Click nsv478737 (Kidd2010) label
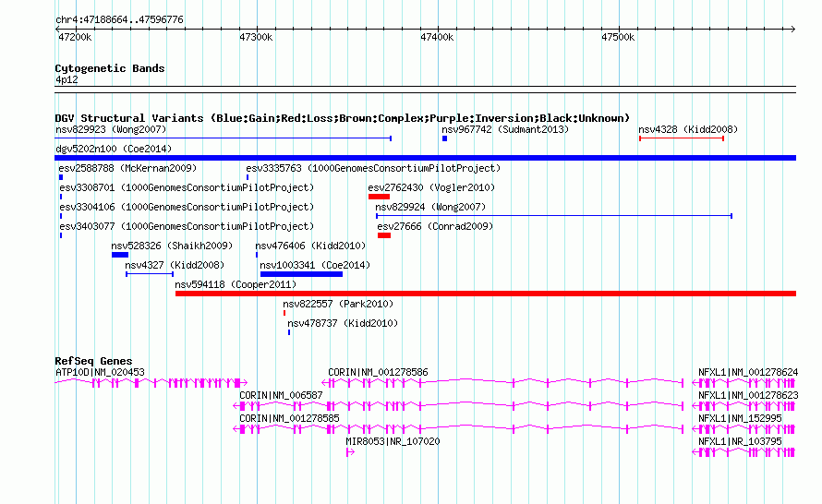Viewport: 822px width, 504px height. tap(343, 323)
